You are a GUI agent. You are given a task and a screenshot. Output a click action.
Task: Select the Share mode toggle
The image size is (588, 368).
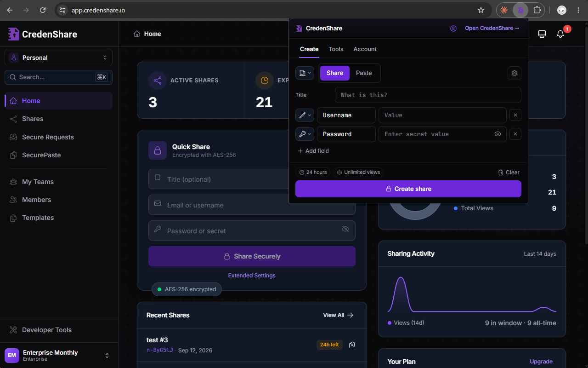(x=335, y=73)
